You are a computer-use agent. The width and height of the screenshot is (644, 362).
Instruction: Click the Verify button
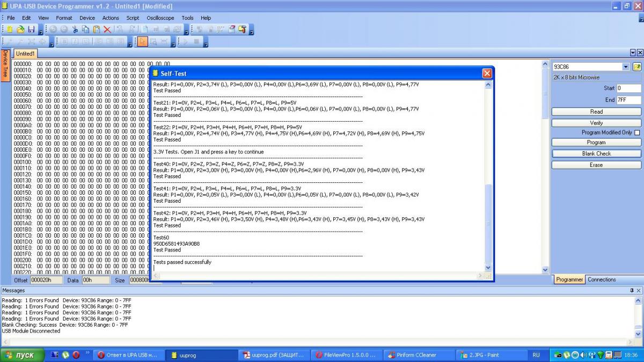[596, 123]
